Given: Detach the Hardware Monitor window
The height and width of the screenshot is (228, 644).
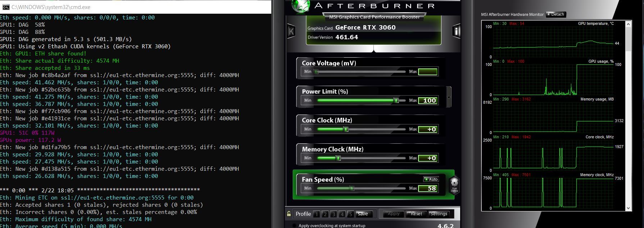Looking at the screenshot, I should (x=556, y=14).
